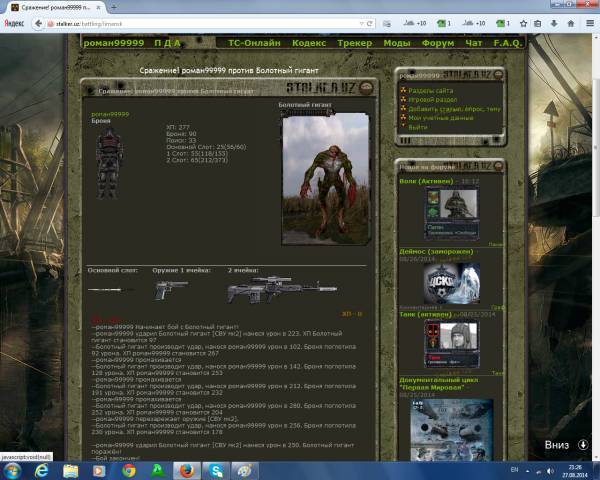Click the volume speaker icon in tray
600x480 pixels.
[550, 471]
